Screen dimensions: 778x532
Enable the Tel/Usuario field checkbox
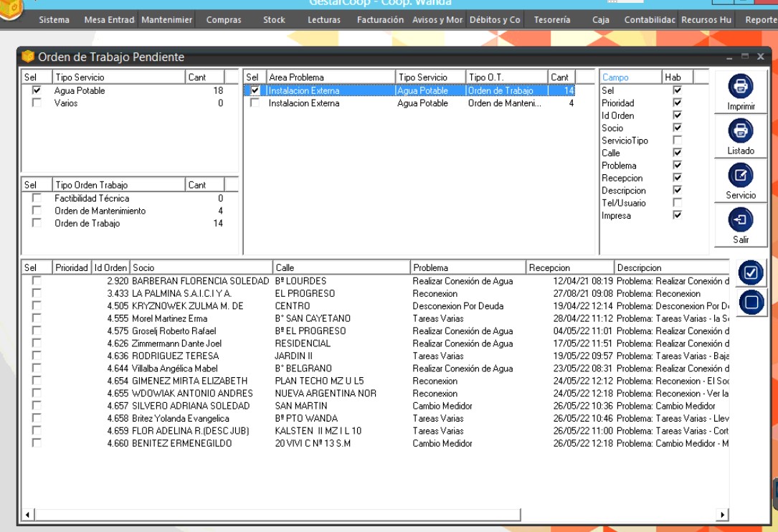[677, 203]
